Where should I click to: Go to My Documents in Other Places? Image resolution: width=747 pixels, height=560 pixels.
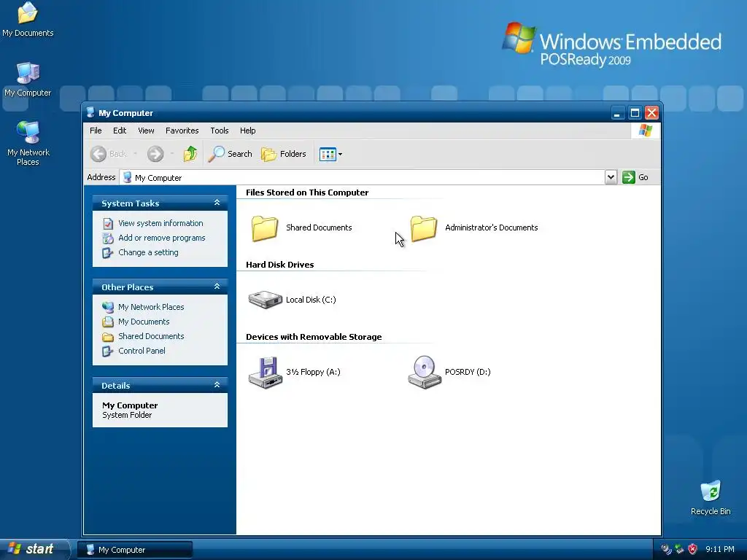point(144,322)
